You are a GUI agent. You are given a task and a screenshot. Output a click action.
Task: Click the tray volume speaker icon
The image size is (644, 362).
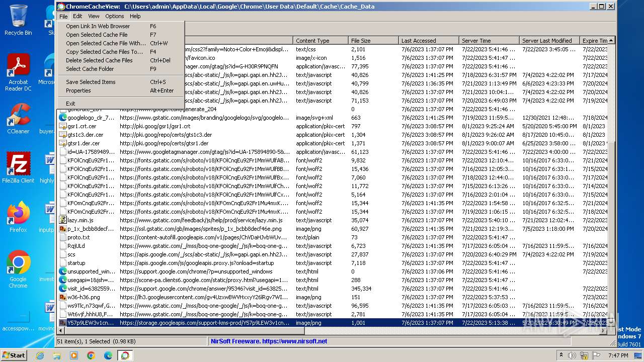(573, 355)
